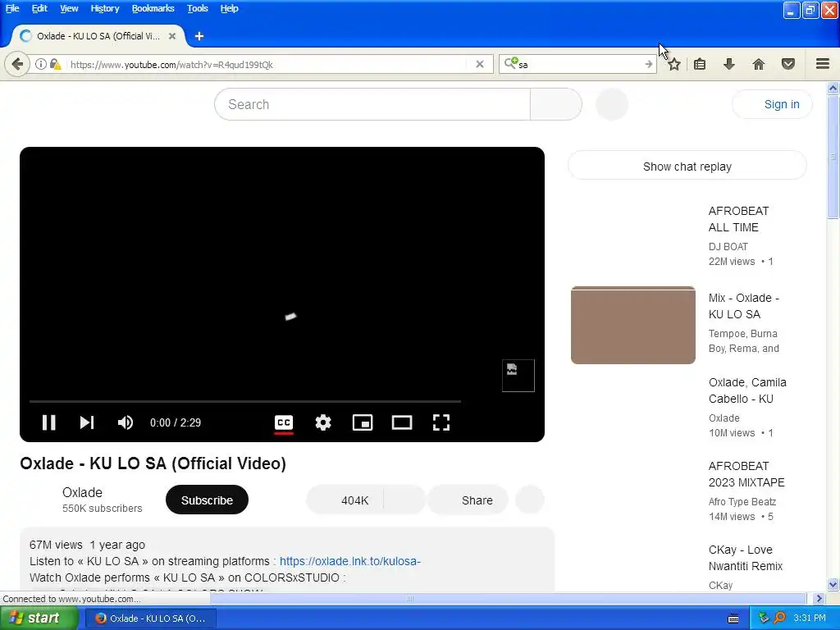Save page to Pocket

(x=788, y=64)
